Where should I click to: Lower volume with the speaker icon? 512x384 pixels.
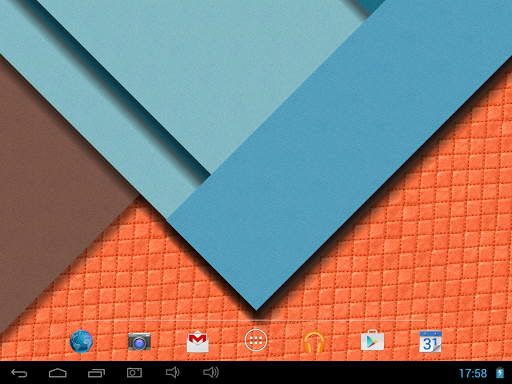pyautogui.click(x=172, y=372)
